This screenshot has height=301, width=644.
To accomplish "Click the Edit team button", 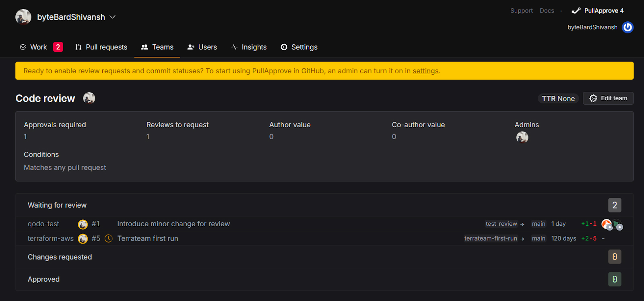I will [x=608, y=98].
